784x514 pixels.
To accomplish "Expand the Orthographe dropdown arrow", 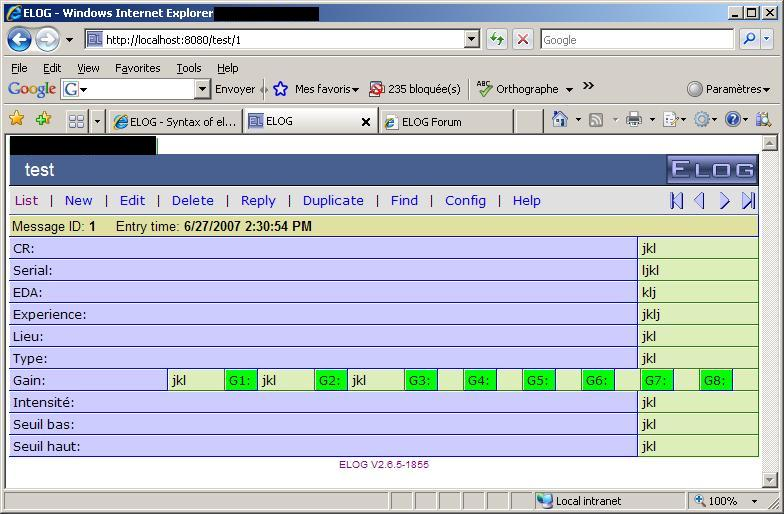I will pos(569,90).
